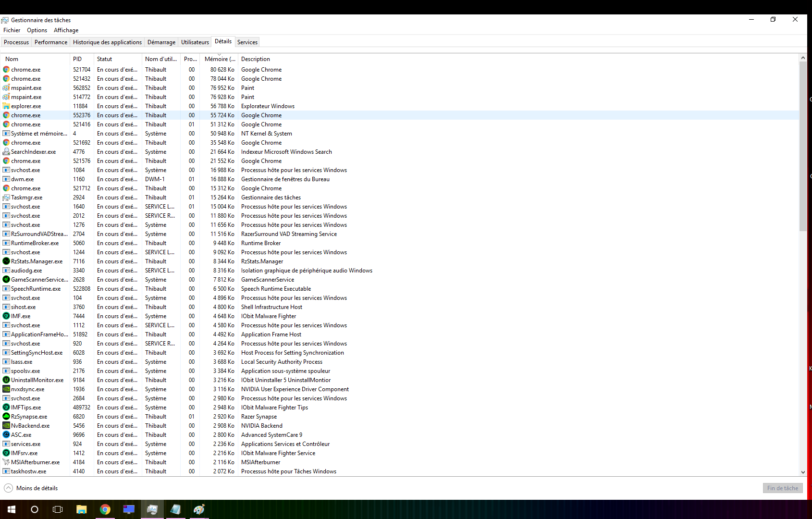This screenshot has height=519, width=812.
Task: Click the nvxdsync.exe NVIDIA icon
Action: (6, 389)
